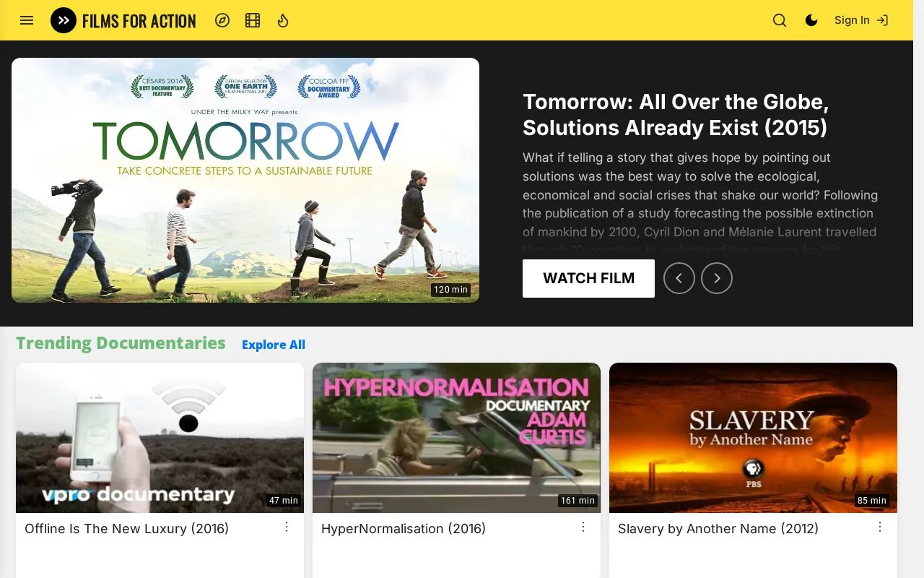The width and height of the screenshot is (924, 578).
Task: Click title Slavery by Another Name (2012)
Action: click(x=718, y=529)
